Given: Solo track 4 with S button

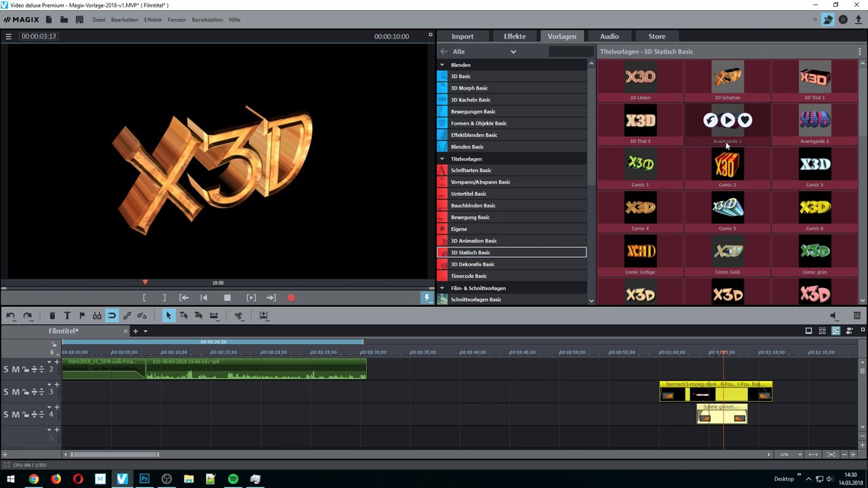Looking at the screenshot, I should tap(6, 414).
